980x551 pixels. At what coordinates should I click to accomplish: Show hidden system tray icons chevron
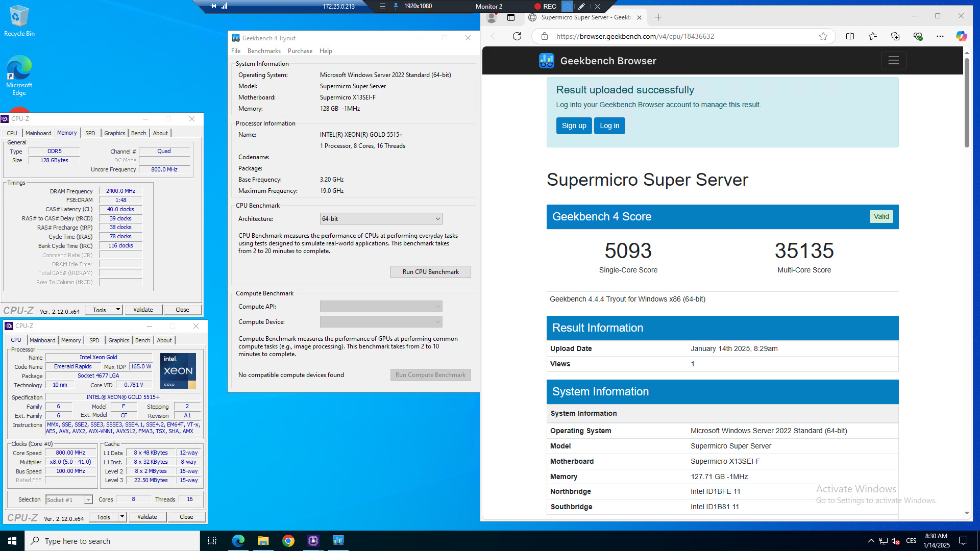[871, 541]
